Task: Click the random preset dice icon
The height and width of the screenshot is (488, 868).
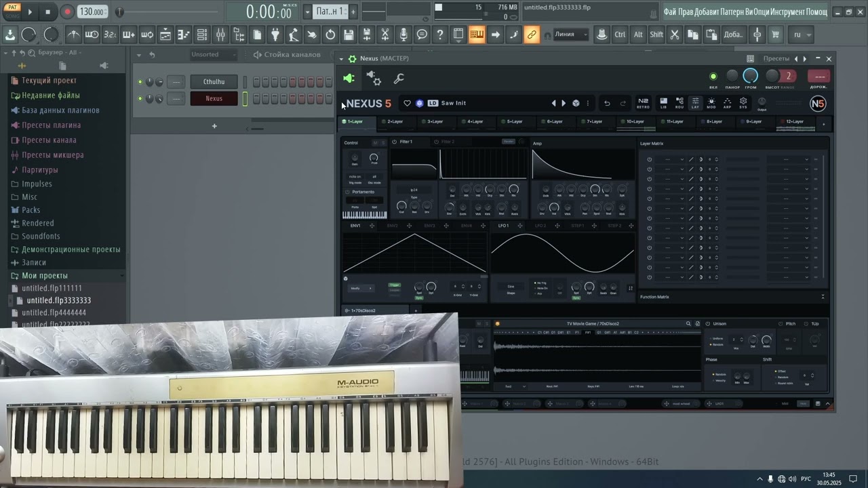Action: pos(576,103)
